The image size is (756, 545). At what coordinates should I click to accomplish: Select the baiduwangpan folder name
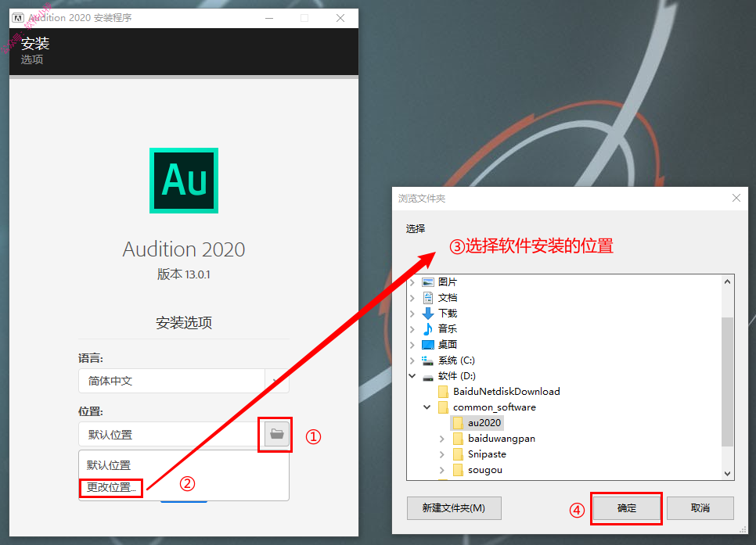tap(502, 439)
